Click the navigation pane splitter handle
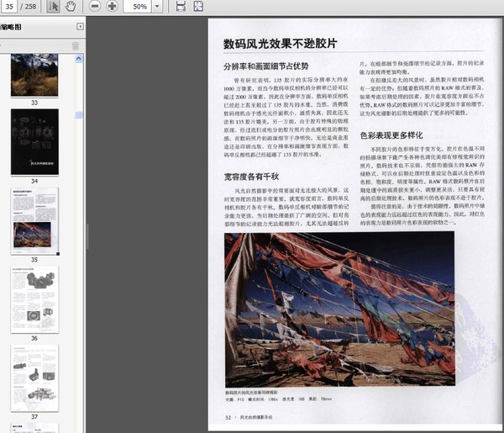This screenshot has width=504, height=433. 87,236
